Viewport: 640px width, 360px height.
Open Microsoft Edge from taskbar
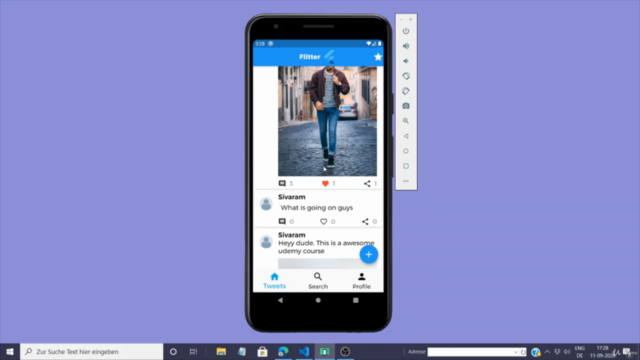click(x=283, y=351)
